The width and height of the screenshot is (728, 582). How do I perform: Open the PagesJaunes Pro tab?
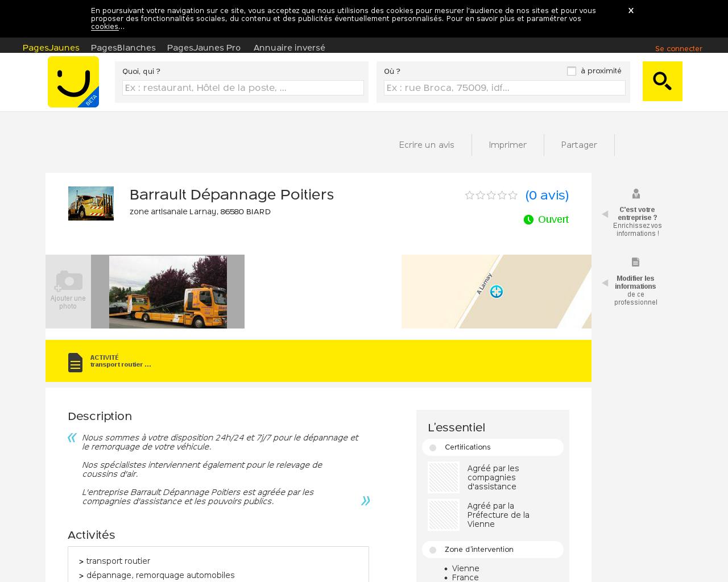click(x=204, y=48)
